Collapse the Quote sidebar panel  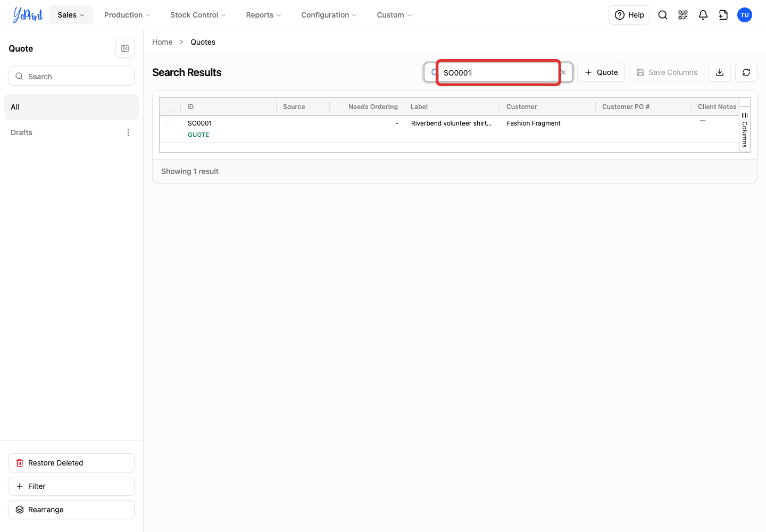125,48
